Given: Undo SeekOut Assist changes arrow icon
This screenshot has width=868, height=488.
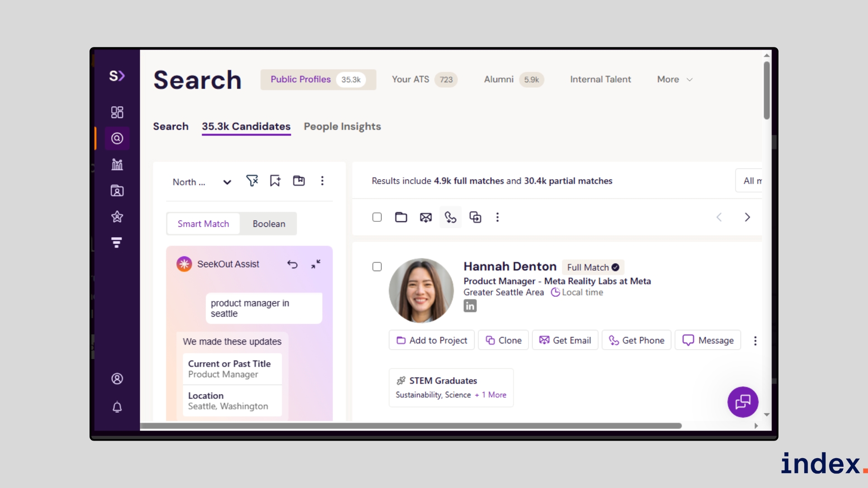Looking at the screenshot, I should (x=292, y=264).
